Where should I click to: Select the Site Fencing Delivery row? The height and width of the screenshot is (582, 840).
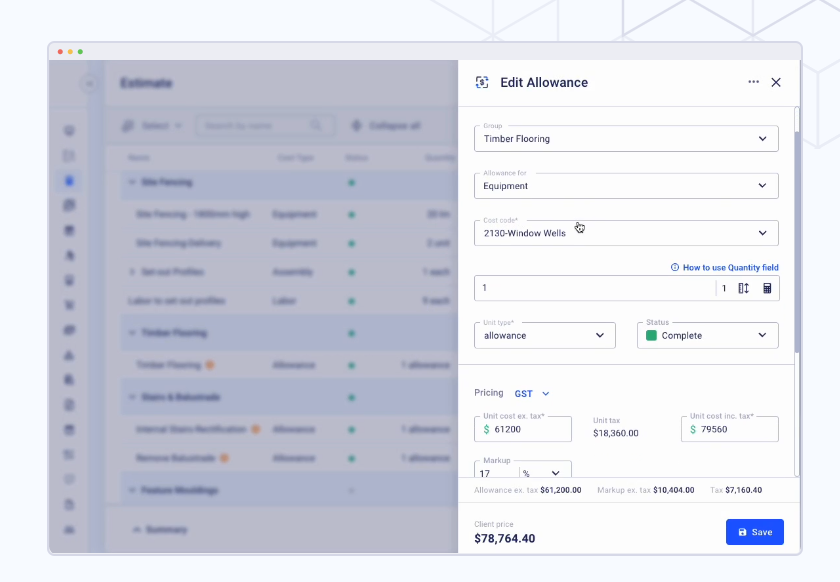point(289,243)
